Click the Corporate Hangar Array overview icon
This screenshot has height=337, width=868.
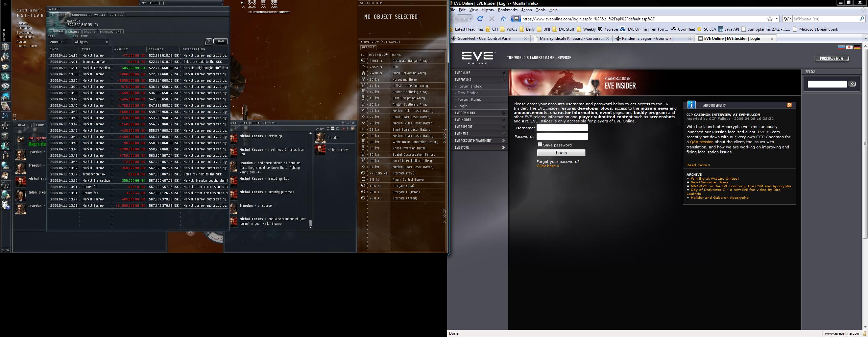(363, 61)
